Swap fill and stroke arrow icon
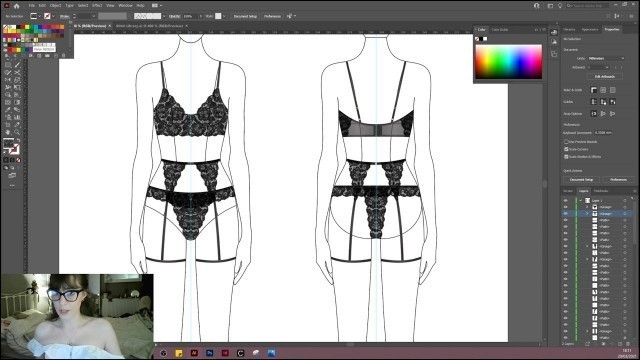The height and width of the screenshot is (360, 640). coord(18,140)
